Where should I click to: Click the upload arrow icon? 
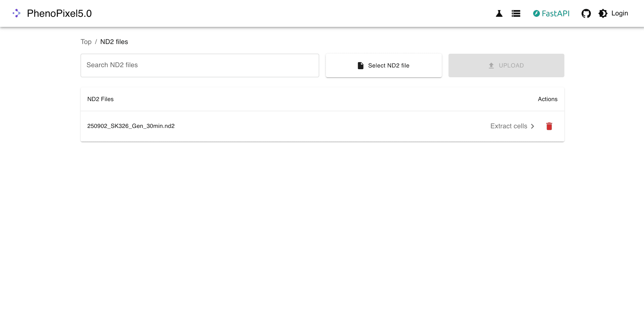coord(491,65)
